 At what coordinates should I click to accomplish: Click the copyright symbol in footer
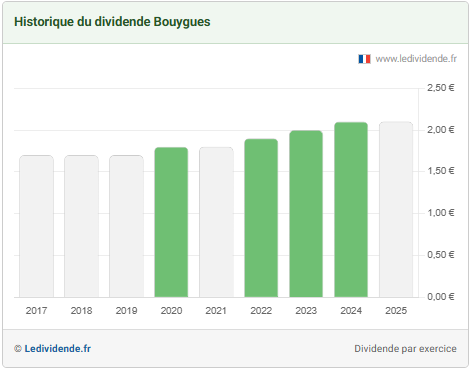tap(18, 349)
